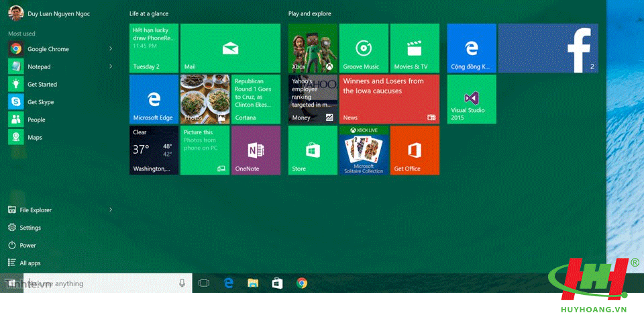Click user account Duy Luan Nguyen Ngoc
Viewport: 644px width, 317px height.
49,13
